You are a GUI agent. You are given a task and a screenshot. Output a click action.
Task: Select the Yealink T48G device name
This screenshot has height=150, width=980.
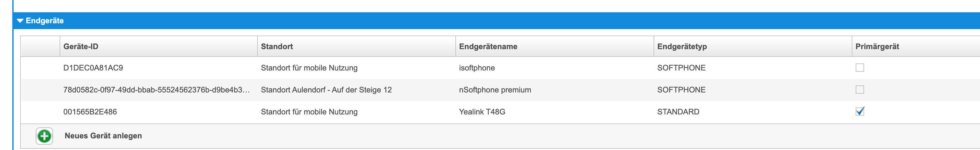point(482,112)
